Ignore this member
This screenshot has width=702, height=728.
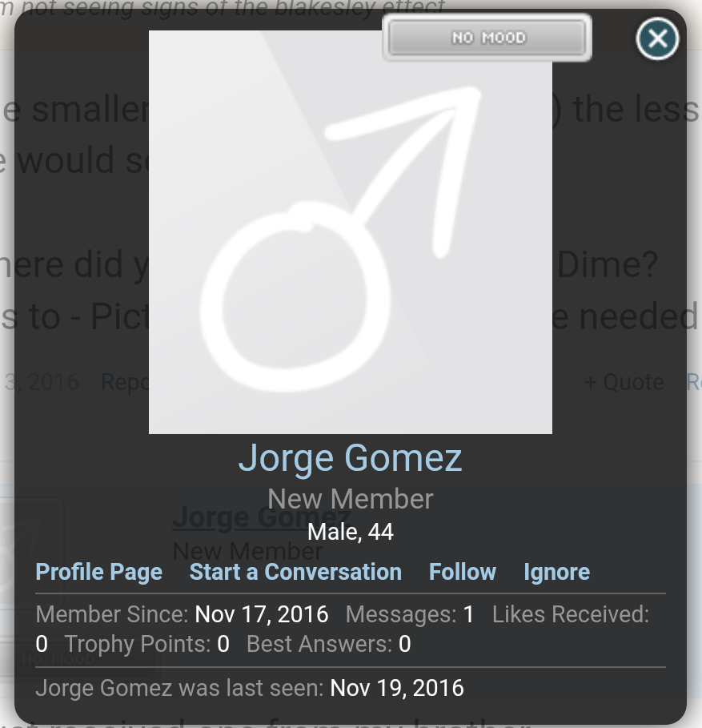556,572
